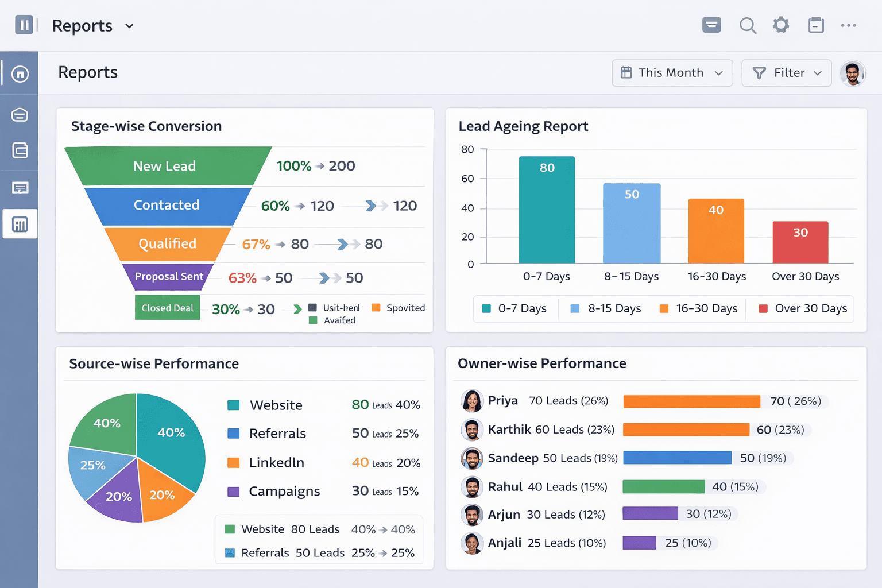Viewport: 882px width, 588px height.
Task: Open the more options ellipsis menu
Action: click(x=849, y=25)
